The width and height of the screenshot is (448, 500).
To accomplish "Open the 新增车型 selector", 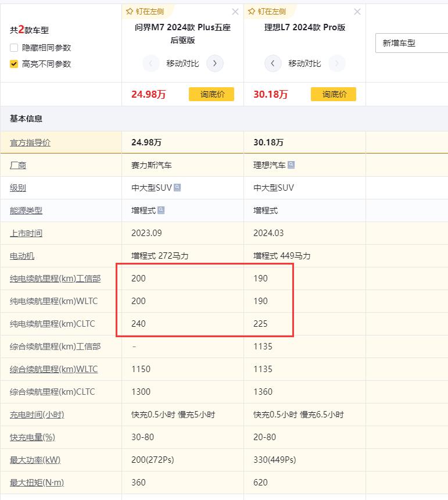I will click(411, 43).
